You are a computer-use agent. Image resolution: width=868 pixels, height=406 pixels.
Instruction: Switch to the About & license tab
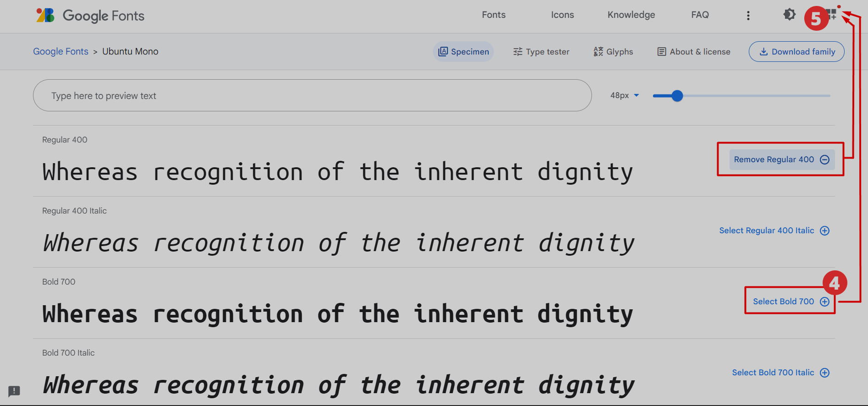[693, 52]
